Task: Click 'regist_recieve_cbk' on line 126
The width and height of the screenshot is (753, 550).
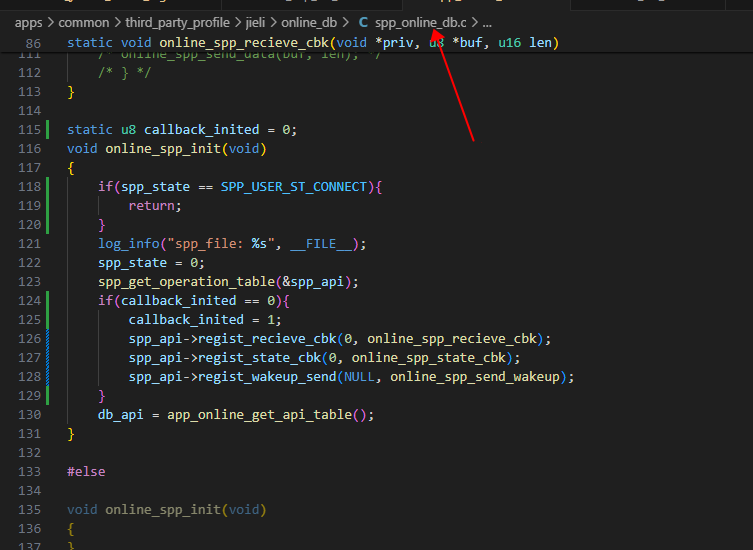Action: 267,339
